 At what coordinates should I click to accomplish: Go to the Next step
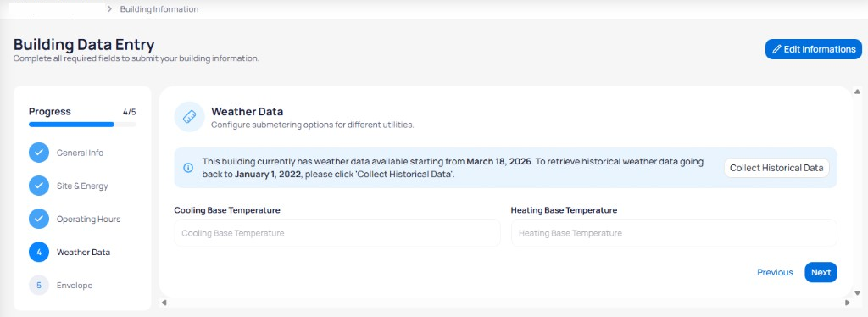tap(821, 272)
